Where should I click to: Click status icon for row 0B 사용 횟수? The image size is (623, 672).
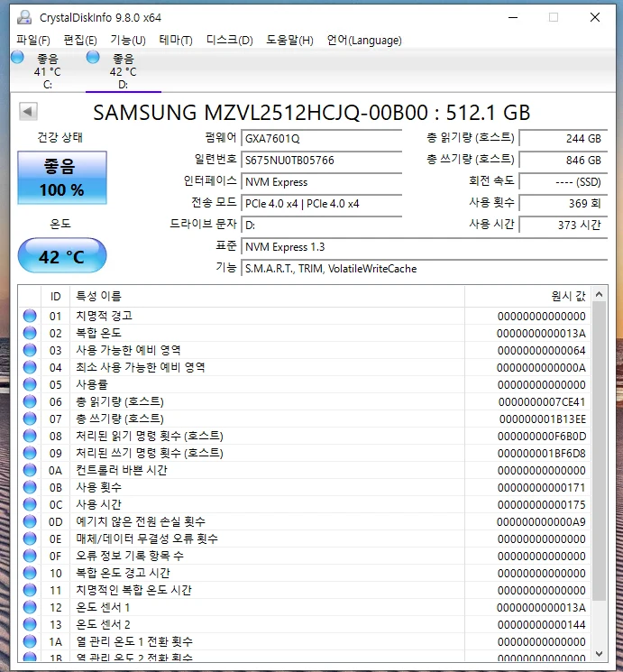(x=30, y=487)
